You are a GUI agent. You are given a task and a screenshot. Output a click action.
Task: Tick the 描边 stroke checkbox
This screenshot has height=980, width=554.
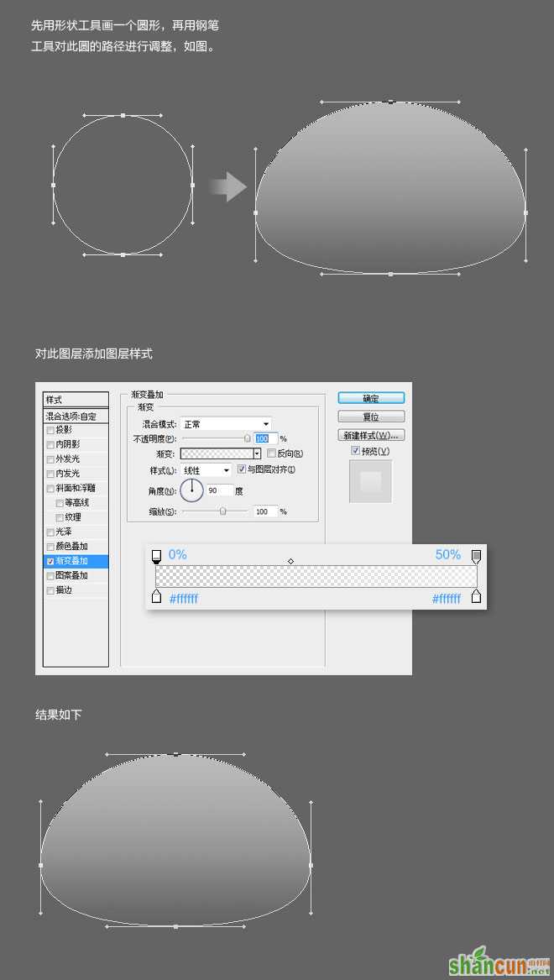50,590
